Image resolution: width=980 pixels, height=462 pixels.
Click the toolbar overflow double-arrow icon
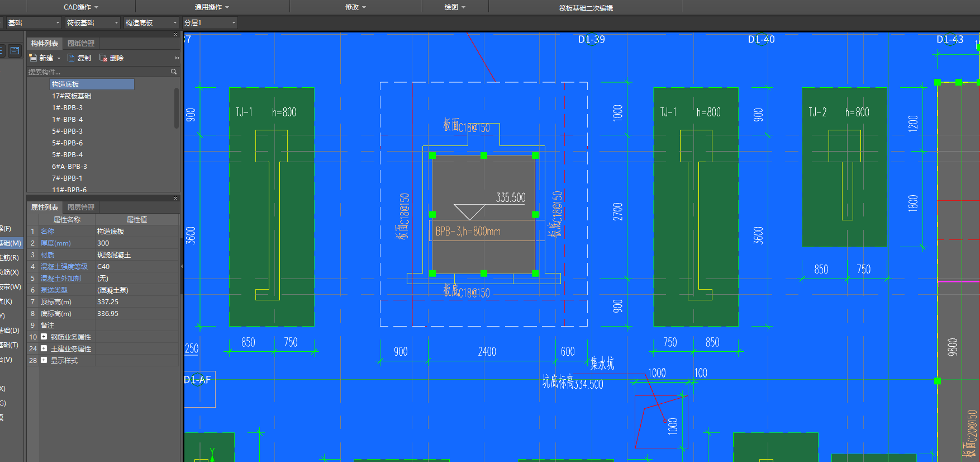click(177, 58)
